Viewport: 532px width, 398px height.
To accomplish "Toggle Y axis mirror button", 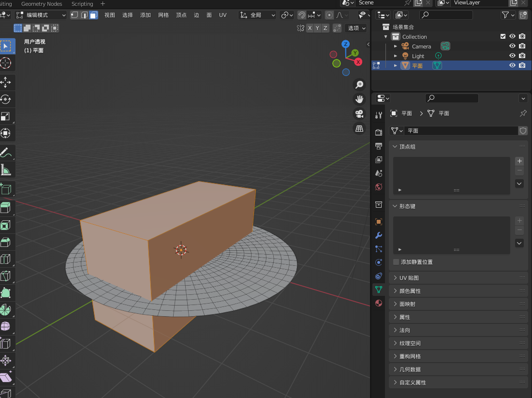I will [x=318, y=28].
